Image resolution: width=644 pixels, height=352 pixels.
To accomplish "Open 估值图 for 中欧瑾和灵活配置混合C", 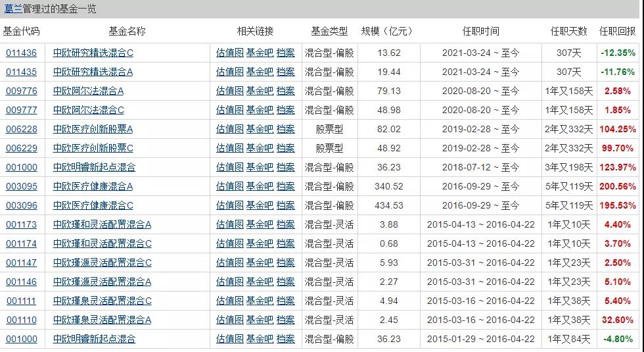I will [x=230, y=243].
